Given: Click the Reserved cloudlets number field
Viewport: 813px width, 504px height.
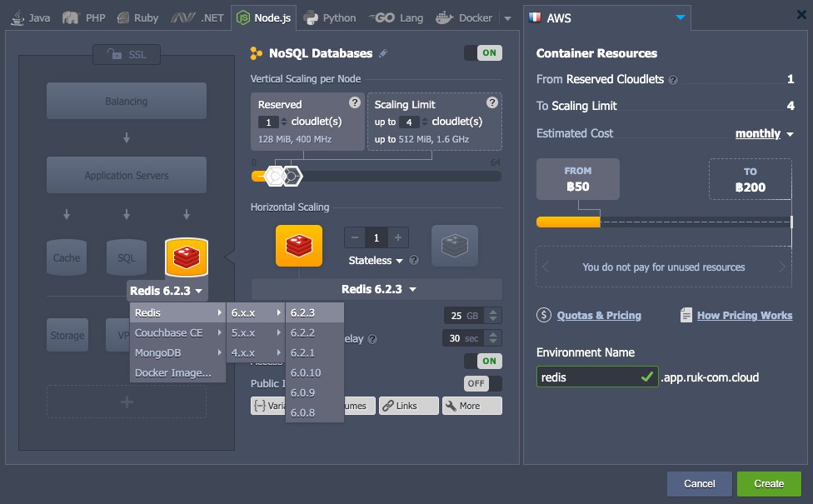Looking at the screenshot, I should [x=268, y=122].
